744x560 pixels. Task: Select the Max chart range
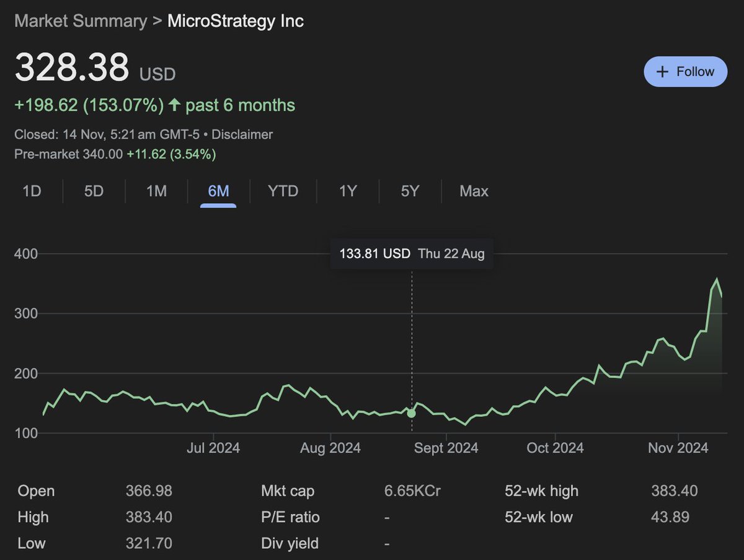click(474, 191)
